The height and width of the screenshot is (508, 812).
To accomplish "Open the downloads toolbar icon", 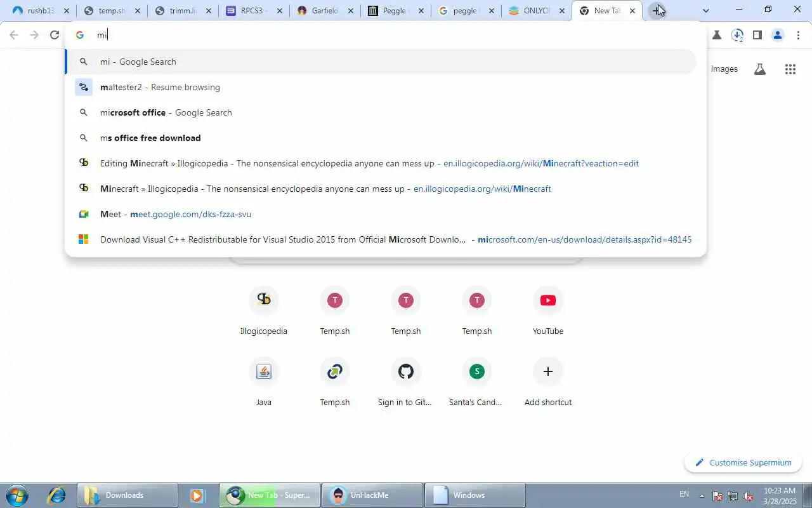I will tap(737, 35).
